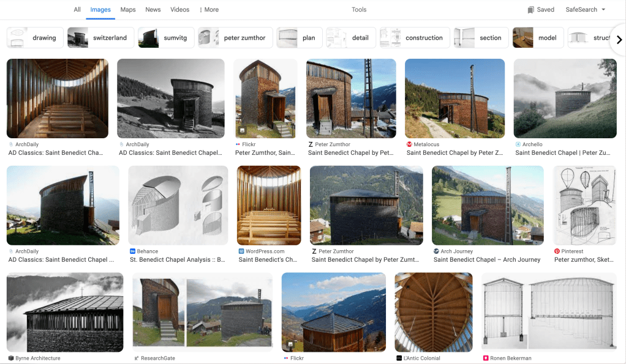Open the L'Antic Colonial ceiling image
This screenshot has height=364, width=626.
pos(433,312)
